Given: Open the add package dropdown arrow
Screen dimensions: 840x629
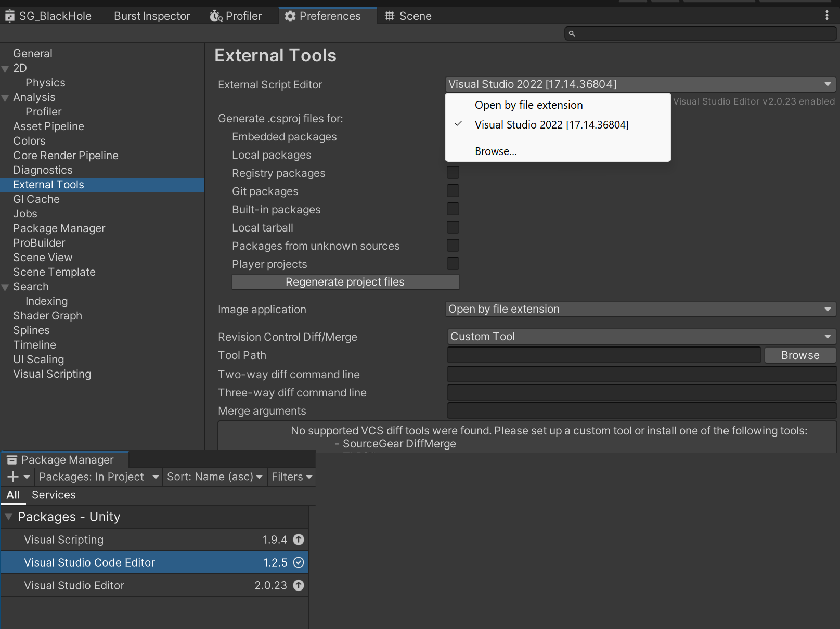Looking at the screenshot, I should pyautogui.click(x=27, y=477).
